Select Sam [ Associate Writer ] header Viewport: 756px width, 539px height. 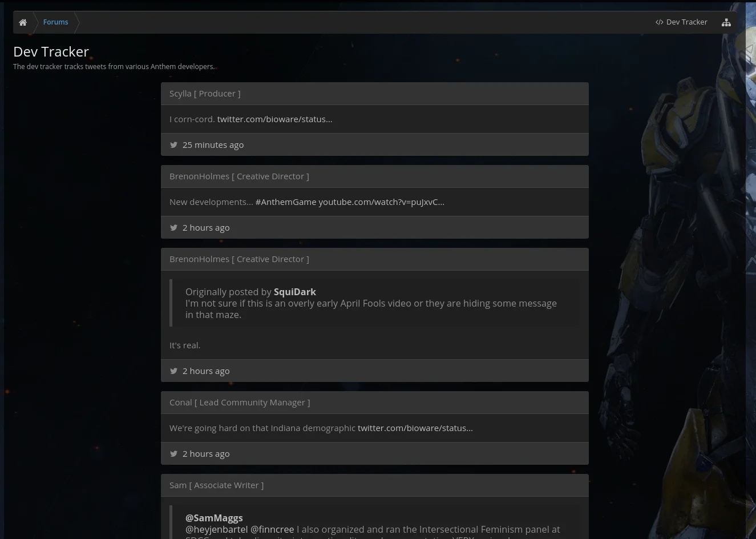(374, 485)
